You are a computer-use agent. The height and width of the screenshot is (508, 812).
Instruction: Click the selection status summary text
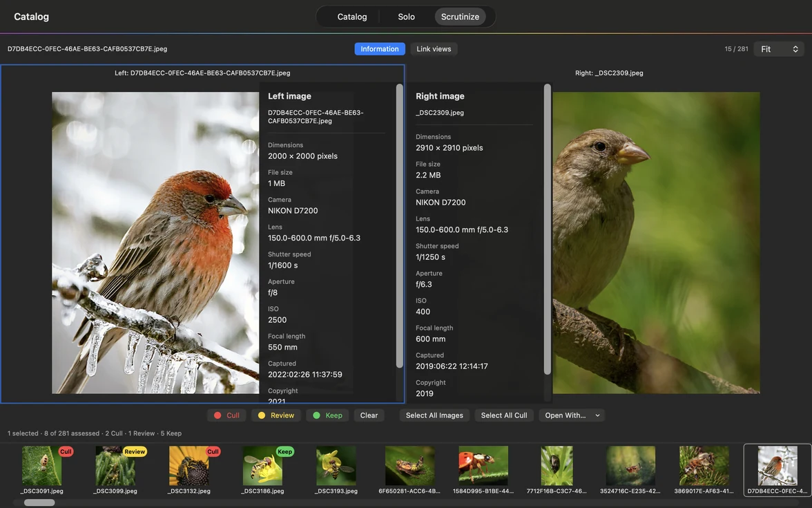(94, 433)
